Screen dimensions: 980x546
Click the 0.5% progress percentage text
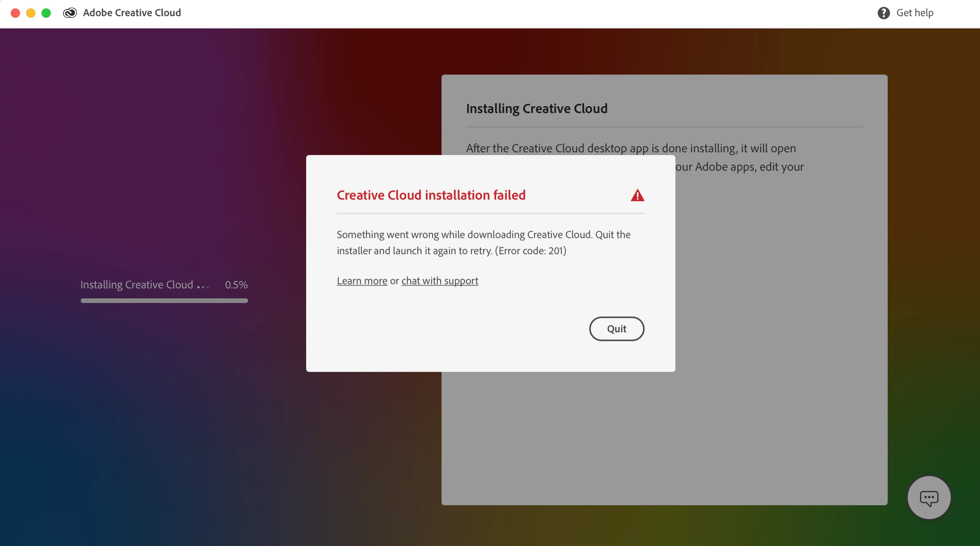click(x=236, y=285)
